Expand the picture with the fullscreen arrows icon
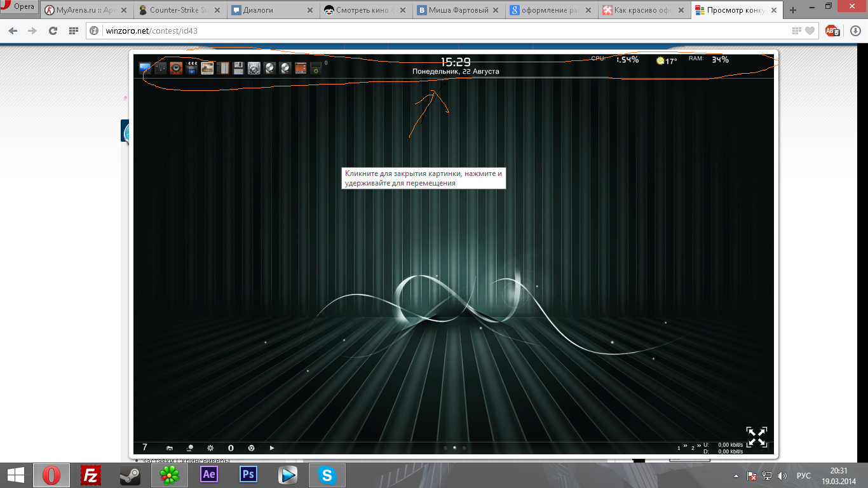This screenshot has height=488, width=868. pyautogui.click(x=757, y=437)
